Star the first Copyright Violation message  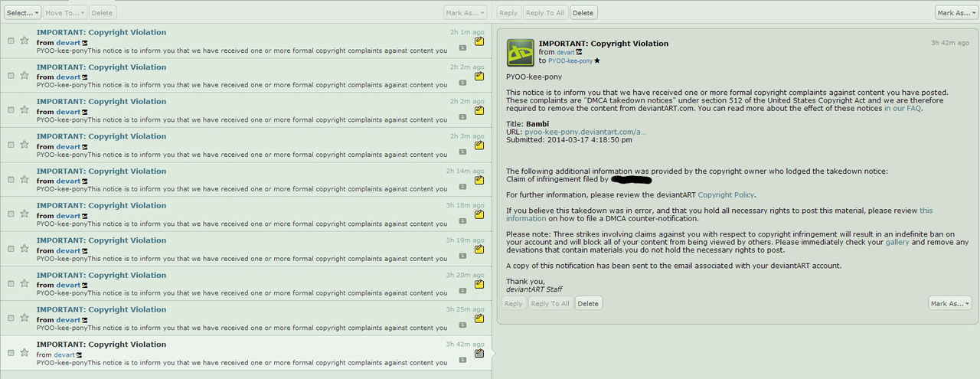coord(24,41)
